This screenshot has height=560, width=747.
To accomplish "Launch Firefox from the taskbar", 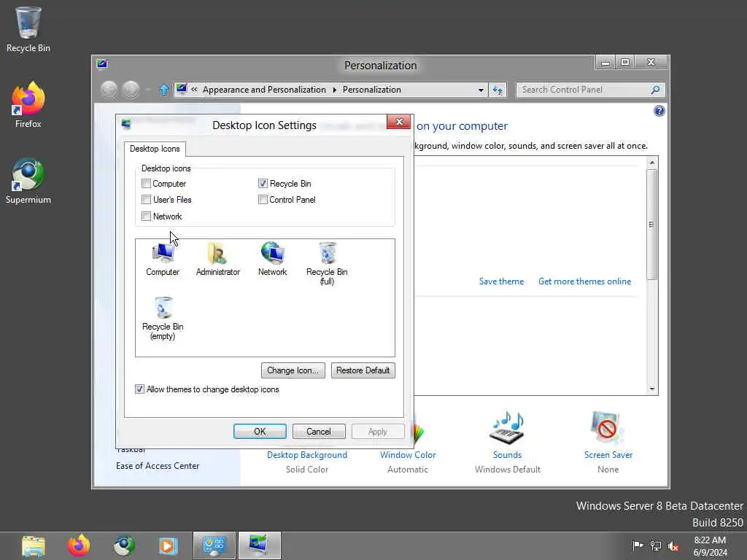I will (x=79, y=545).
